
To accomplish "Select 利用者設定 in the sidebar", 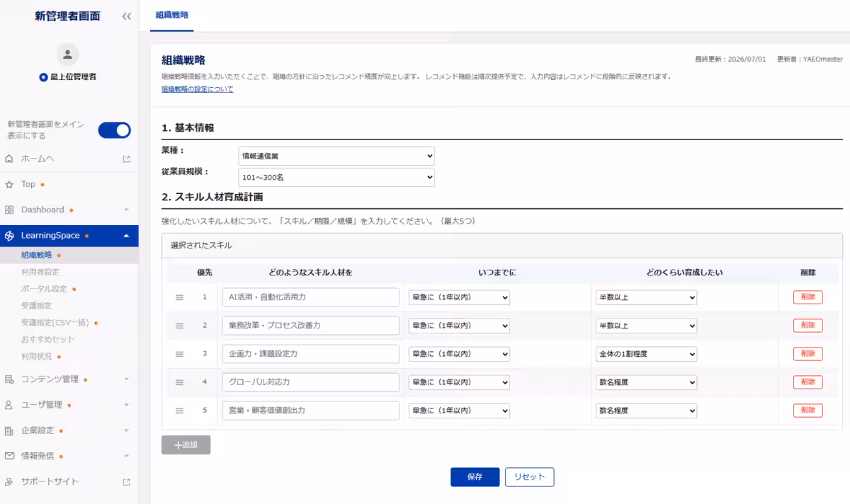I will pyautogui.click(x=40, y=272).
